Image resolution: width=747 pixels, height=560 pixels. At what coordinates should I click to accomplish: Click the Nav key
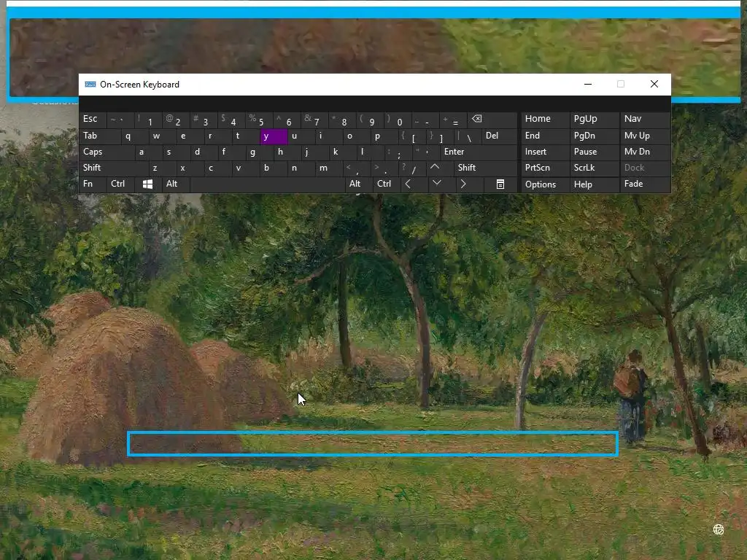point(645,119)
